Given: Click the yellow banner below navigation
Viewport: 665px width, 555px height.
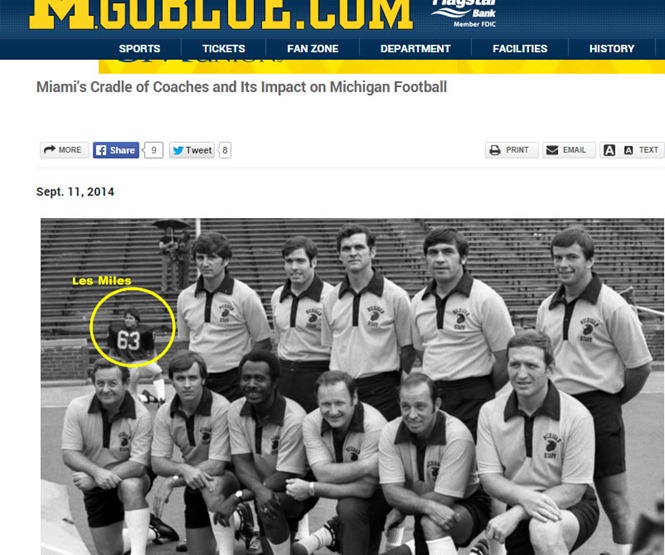Looking at the screenshot, I should click(382, 66).
